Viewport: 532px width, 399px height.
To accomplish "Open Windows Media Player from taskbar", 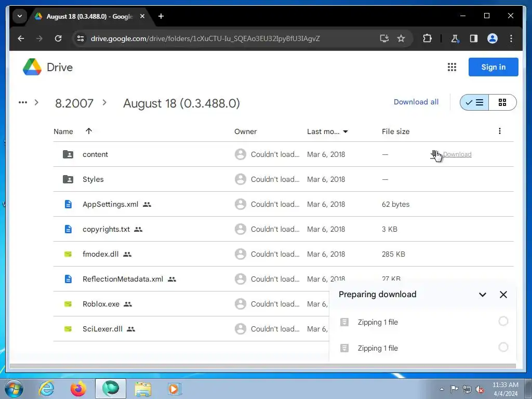I will [174, 389].
